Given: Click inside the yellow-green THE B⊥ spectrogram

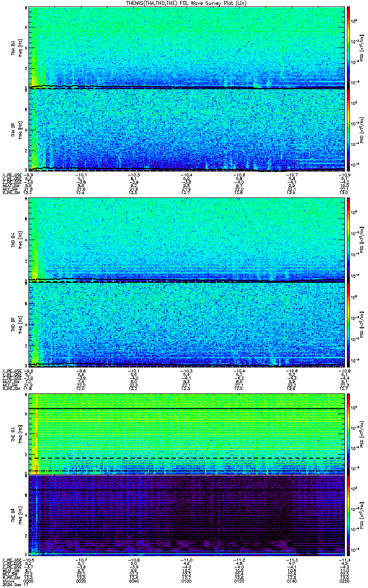Looking at the screenshot, I should point(186,434).
